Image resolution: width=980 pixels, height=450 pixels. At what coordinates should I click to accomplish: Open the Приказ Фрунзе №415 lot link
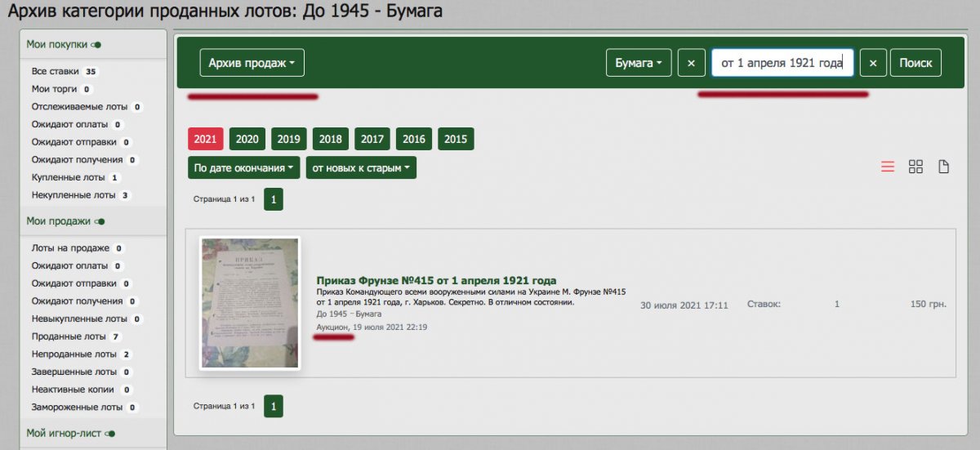coord(436,280)
